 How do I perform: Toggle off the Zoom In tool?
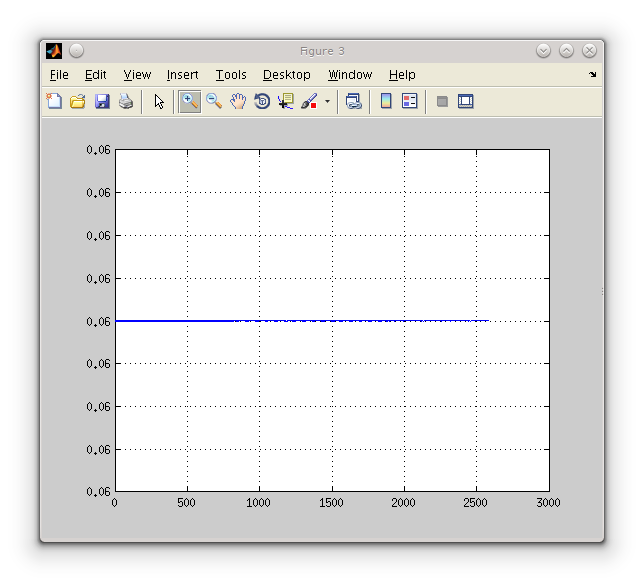pyautogui.click(x=189, y=101)
